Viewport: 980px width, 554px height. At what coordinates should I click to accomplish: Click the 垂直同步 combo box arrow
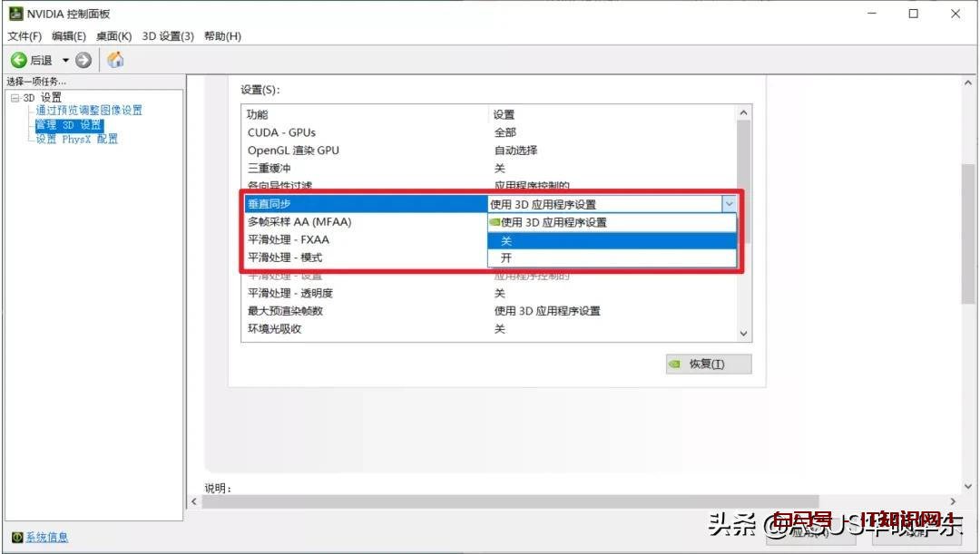[x=729, y=204]
